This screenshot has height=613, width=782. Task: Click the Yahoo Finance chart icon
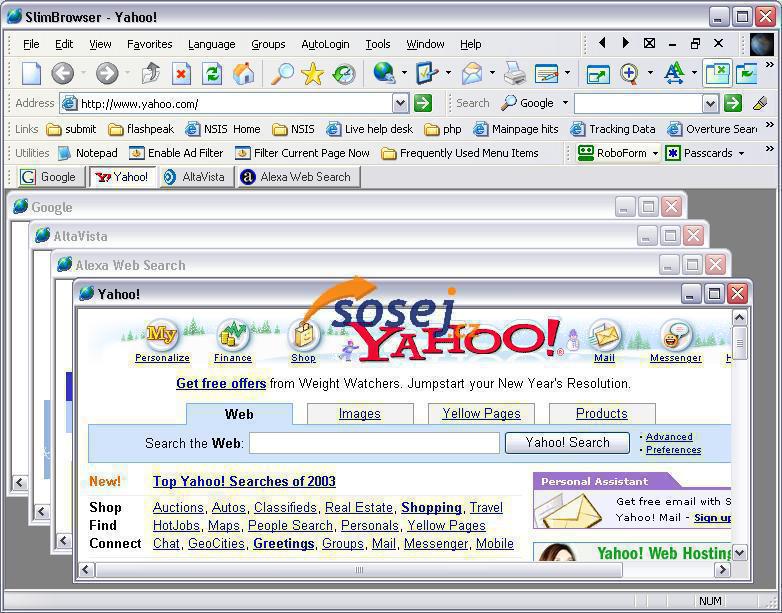tap(233, 335)
